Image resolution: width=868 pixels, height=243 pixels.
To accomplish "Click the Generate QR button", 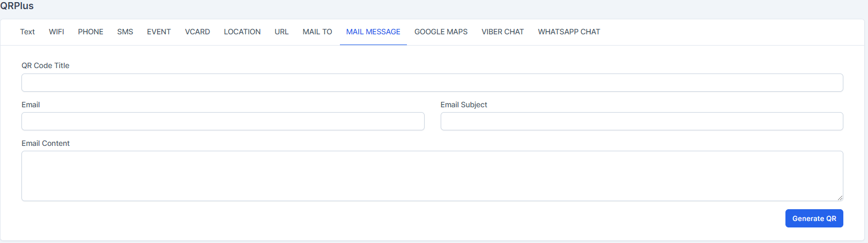I will point(814,218).
